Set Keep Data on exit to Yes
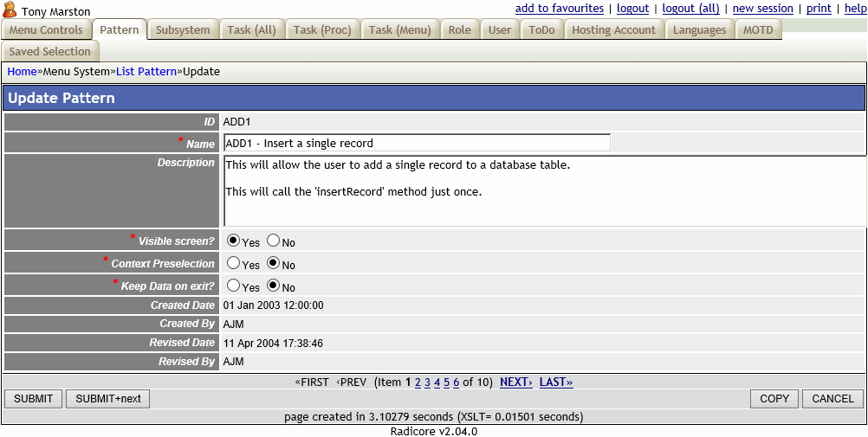This screenshot has height=437, width=868. pyautogui.click(x=233, y=285)
